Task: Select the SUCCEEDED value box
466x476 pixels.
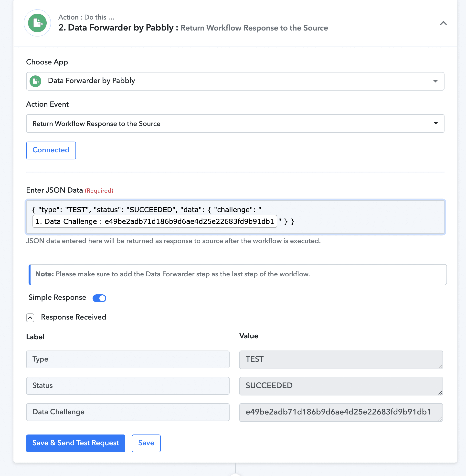Action: tap(341, 386)
